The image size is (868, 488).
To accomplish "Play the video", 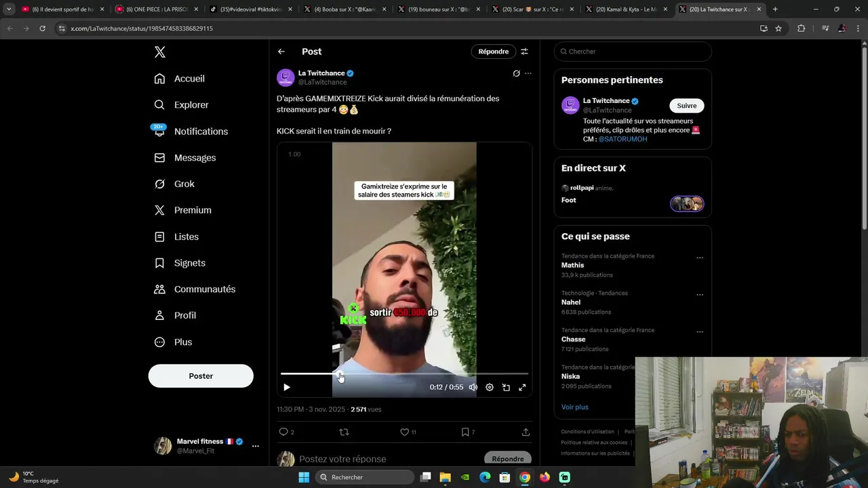I will pyautogui.click(x=287, y=388).
